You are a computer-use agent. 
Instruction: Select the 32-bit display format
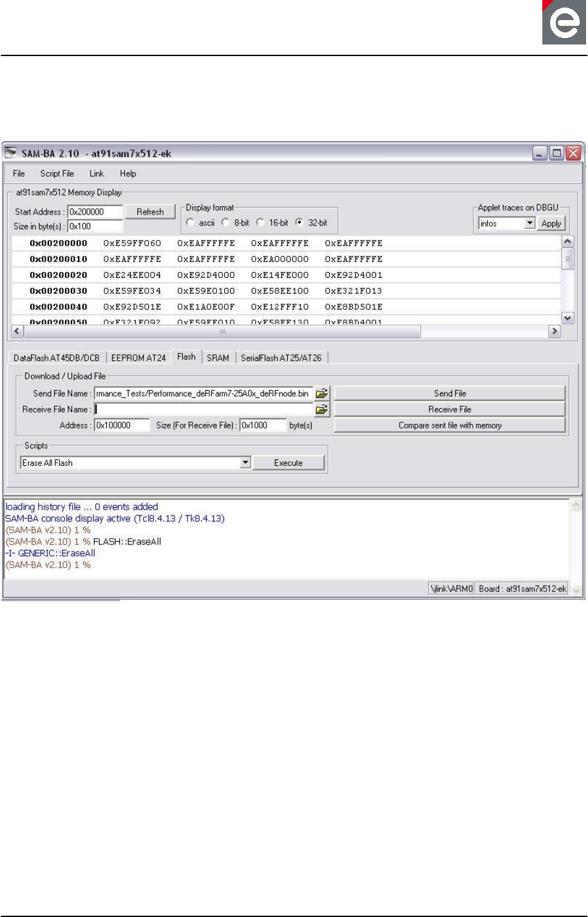(x=299, y=222)
